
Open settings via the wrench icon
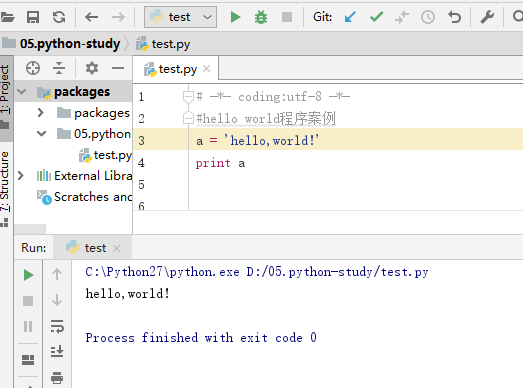(487, 17)
